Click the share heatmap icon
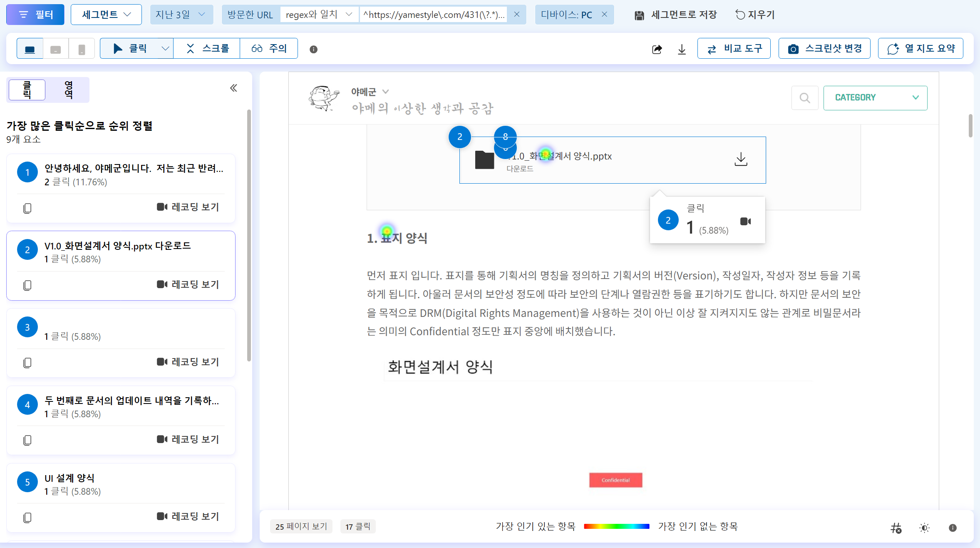980x548 pixels. (657, 50)
